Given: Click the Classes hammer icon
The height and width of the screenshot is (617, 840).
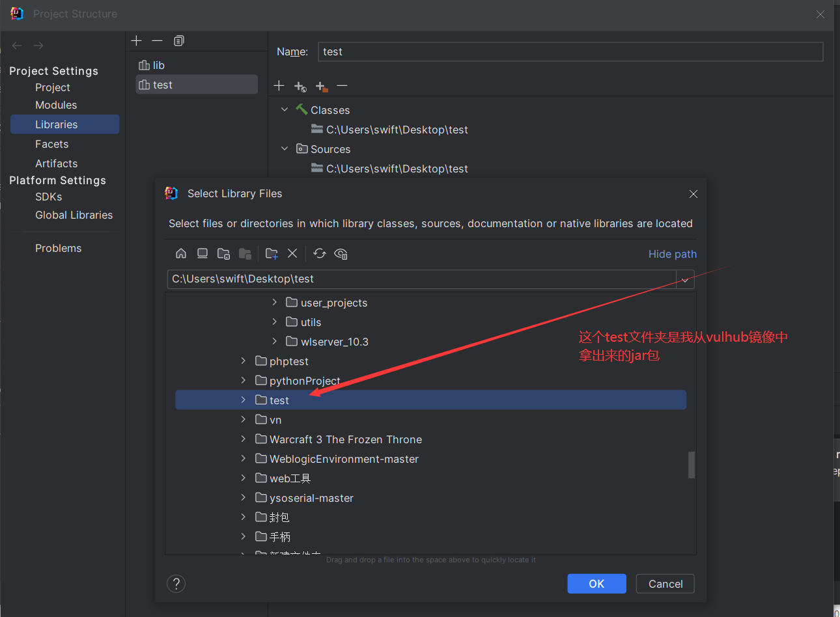Looking at the screenshot, I should (301, 109).
